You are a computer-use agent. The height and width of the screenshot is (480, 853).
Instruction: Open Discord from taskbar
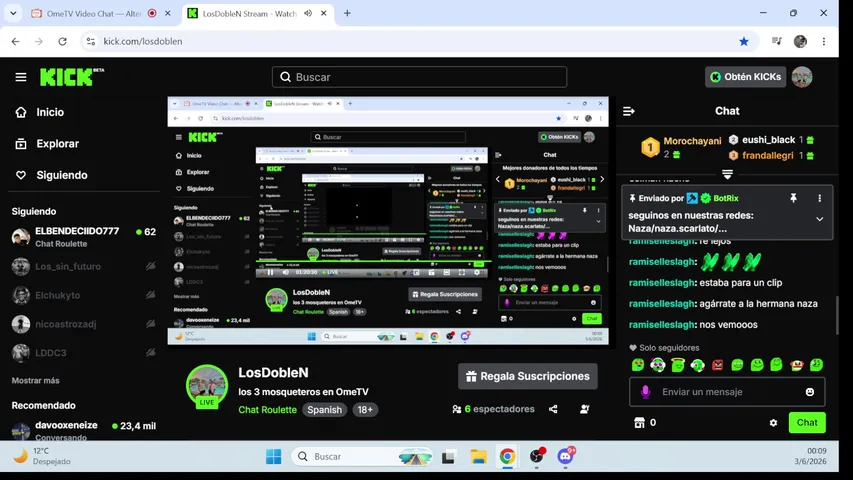tap(566, 456)
